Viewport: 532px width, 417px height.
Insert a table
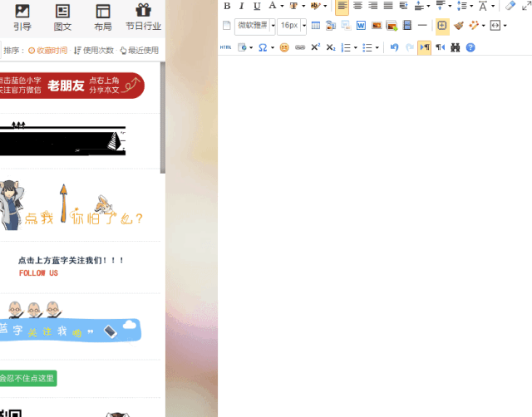(316, 26)
